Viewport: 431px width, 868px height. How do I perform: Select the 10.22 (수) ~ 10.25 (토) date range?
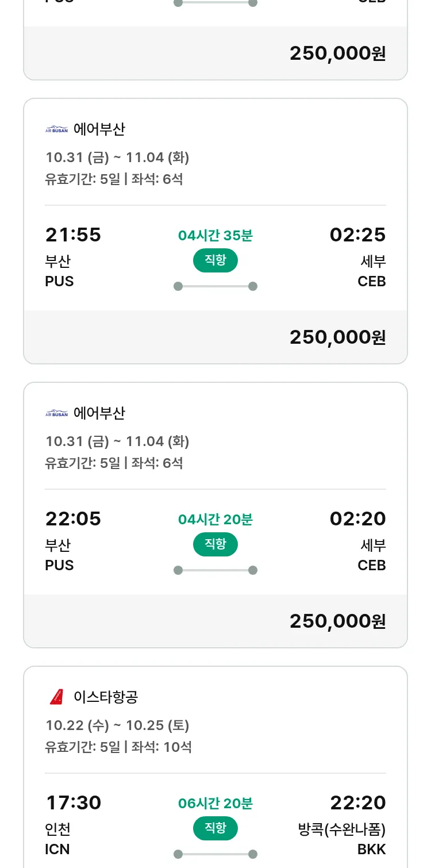point(117,725)
